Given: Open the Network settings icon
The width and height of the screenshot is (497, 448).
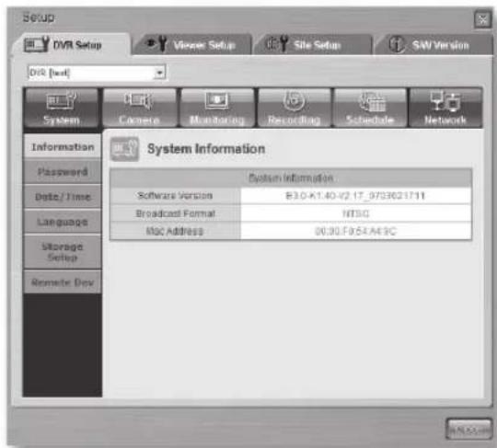Looking at the screenshot, I should (x=445, y=109).
